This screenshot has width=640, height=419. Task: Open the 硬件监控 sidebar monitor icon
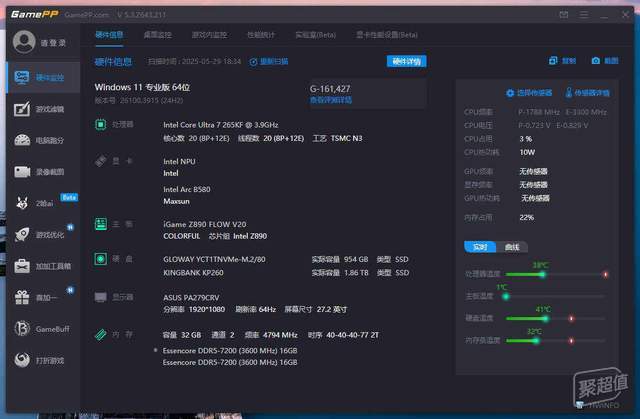pos(22,77)
